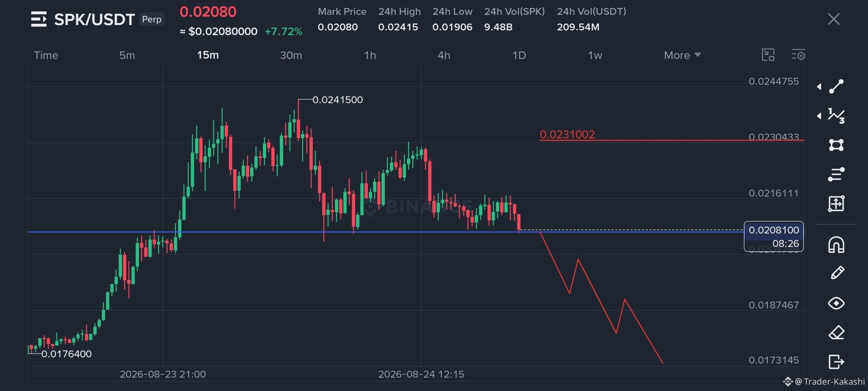Select the red 0.0231002 horizontal line label
This screenshot has width=868, height=391.
pos(567,134)
